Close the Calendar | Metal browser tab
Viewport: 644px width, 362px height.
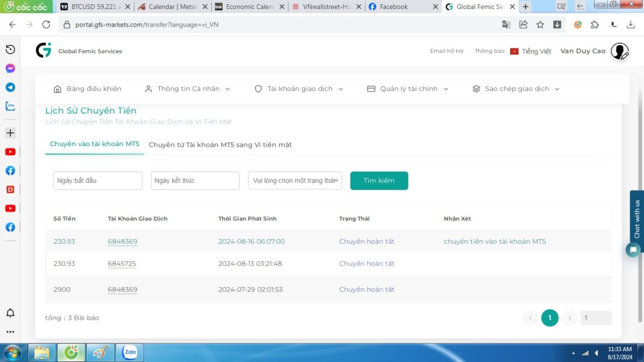(205, 7)
